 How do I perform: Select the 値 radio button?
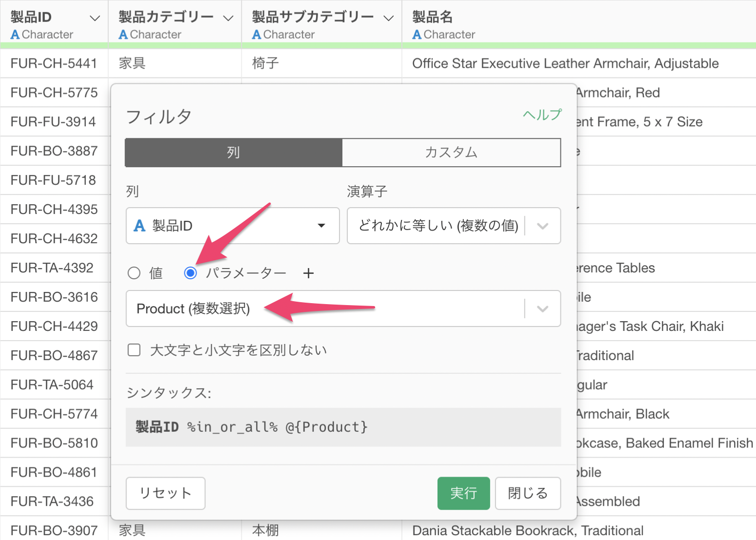134,273
